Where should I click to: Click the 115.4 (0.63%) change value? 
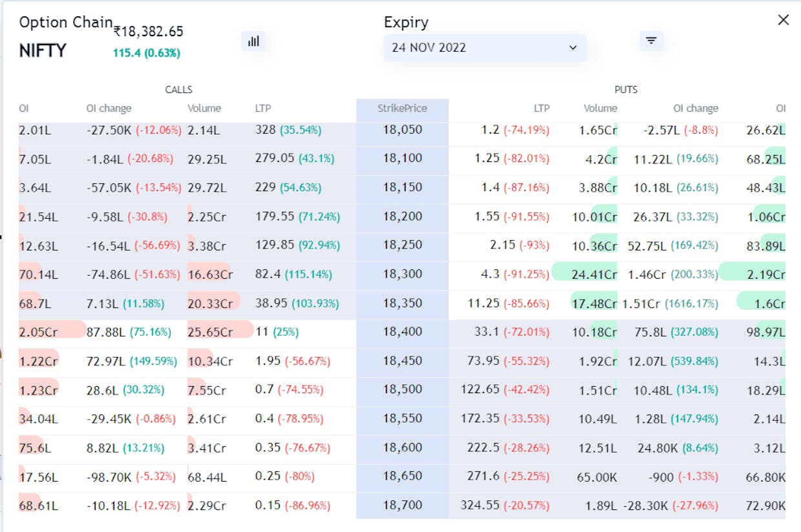tap(147, 53)
